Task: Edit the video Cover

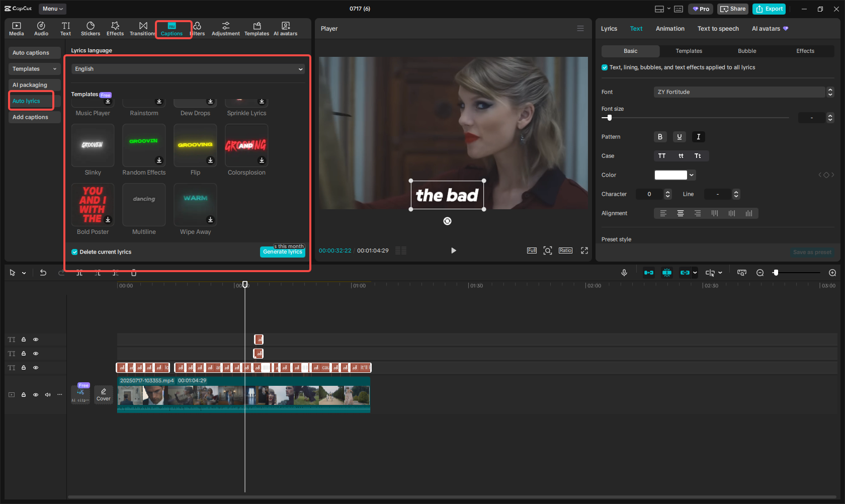Action: click(104, 394)
